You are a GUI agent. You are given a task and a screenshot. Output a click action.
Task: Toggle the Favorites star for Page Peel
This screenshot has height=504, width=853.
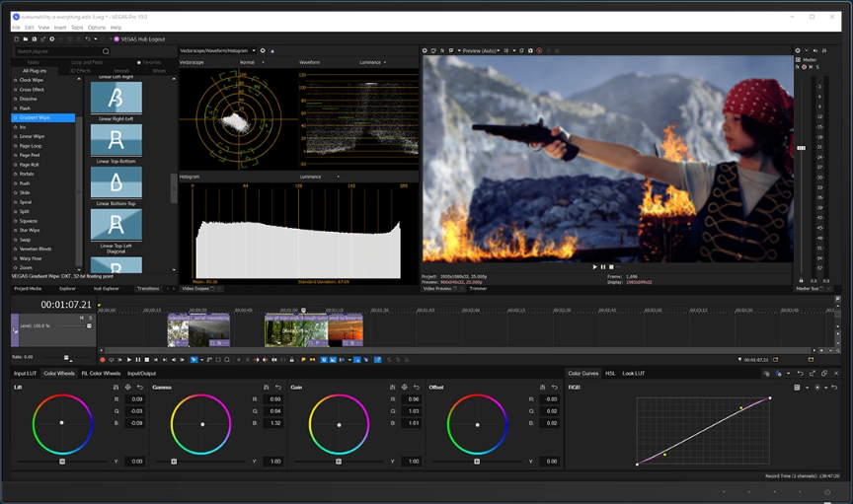15,156
